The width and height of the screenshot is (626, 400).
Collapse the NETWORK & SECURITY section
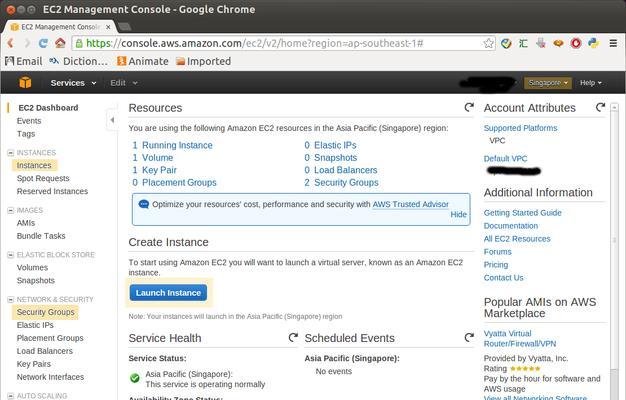[x=11, y=299]
